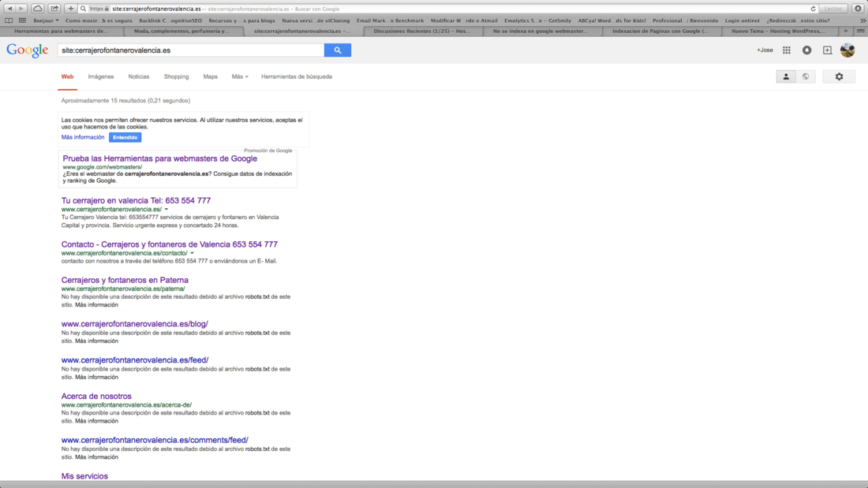Click the HTTPS lock indicator in address bar
Image resolution: width=868 pixels, height=488 pixels.
pyautogui.click(x=99, y=9)
